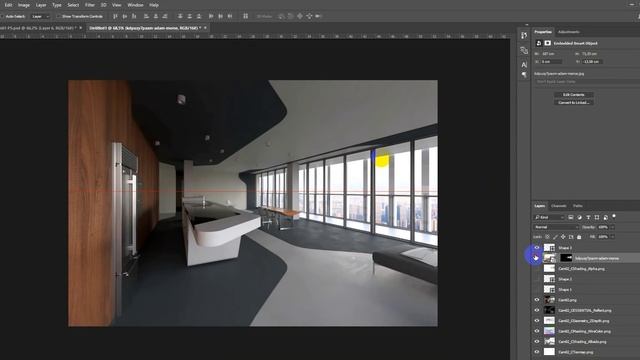
Task: Open the collapsed Character panel icon
Action: (x=524, y=64)
